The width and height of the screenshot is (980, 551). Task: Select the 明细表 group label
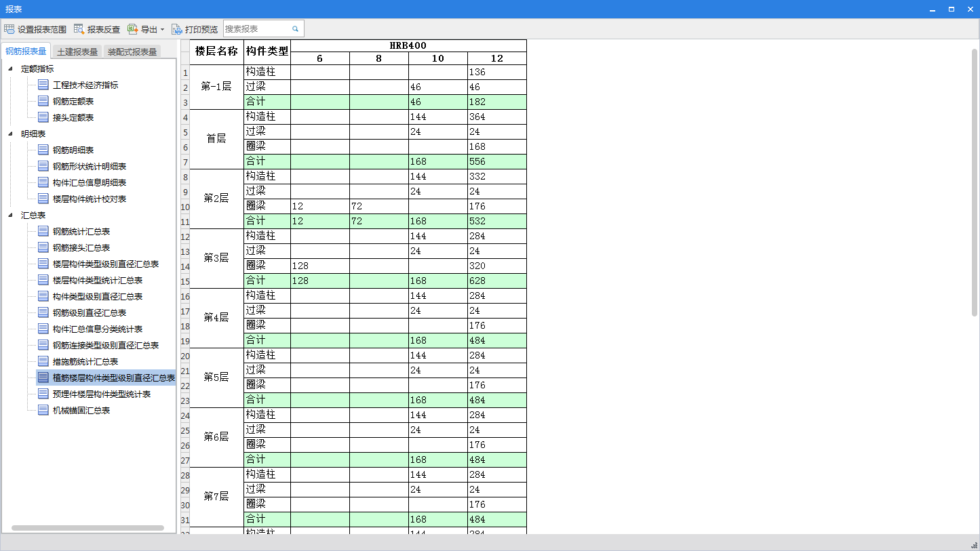click(x=33, y=134)
